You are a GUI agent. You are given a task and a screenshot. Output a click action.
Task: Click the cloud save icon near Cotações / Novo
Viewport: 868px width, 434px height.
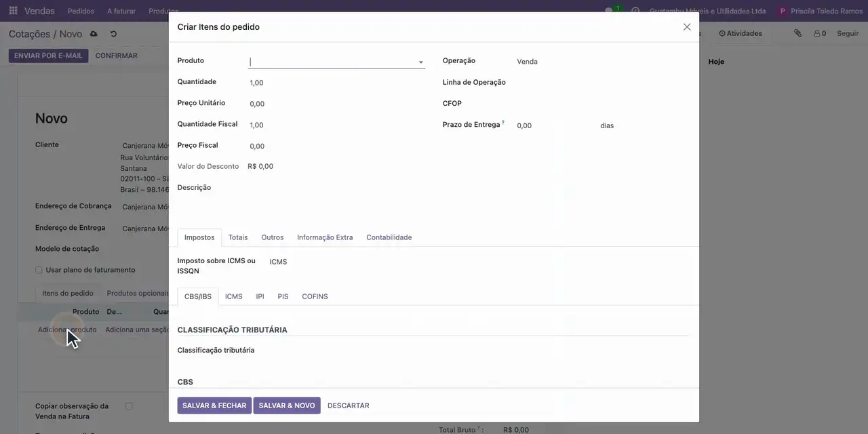[94, 34]
